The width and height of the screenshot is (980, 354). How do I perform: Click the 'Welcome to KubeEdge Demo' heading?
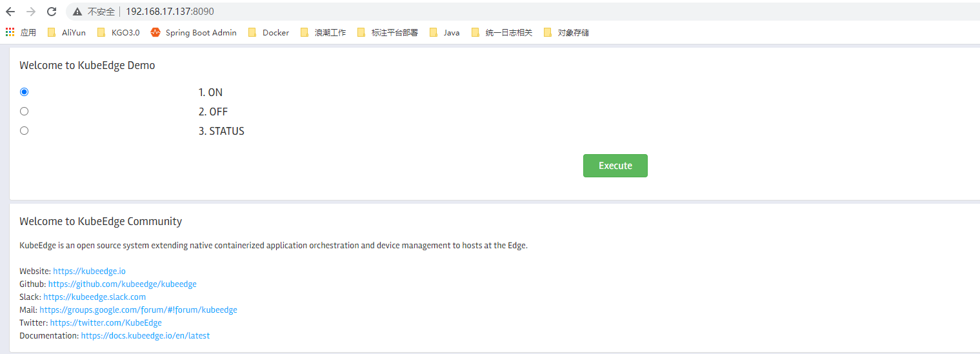click(87, 65)
